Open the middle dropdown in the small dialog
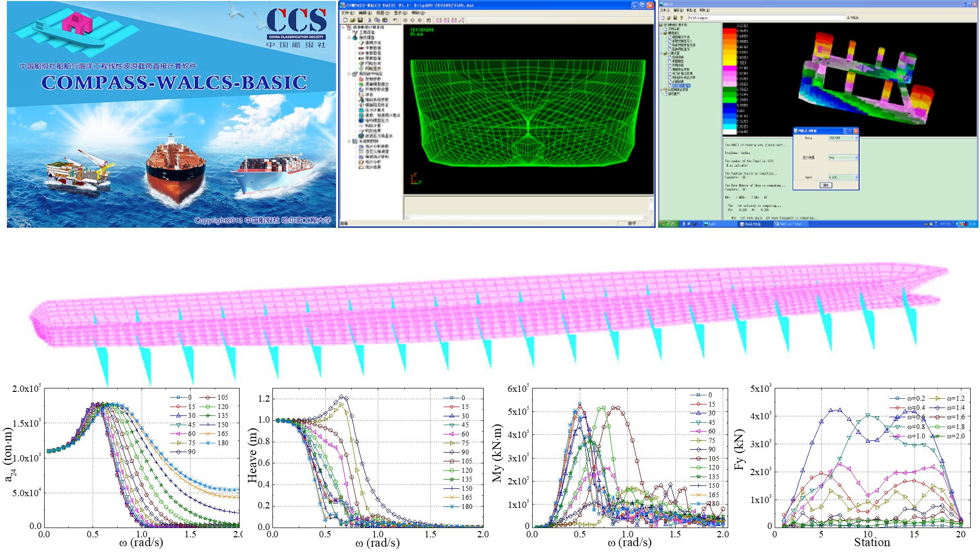The height and width of the screenshot is (554, 980). tap(856, 158)
